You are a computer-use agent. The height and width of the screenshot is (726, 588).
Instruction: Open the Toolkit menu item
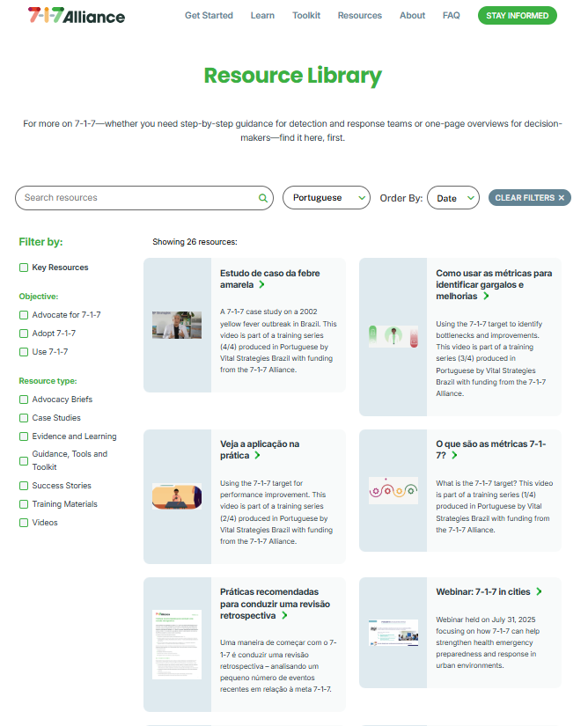pos(306,16)
